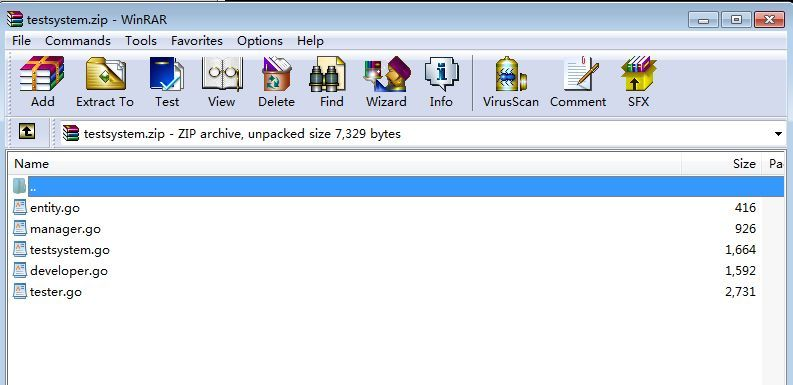Image resolution: width=793 pixels, height=385 pixels.
Task: Select the entity.go file name
Action: point(55,208)
